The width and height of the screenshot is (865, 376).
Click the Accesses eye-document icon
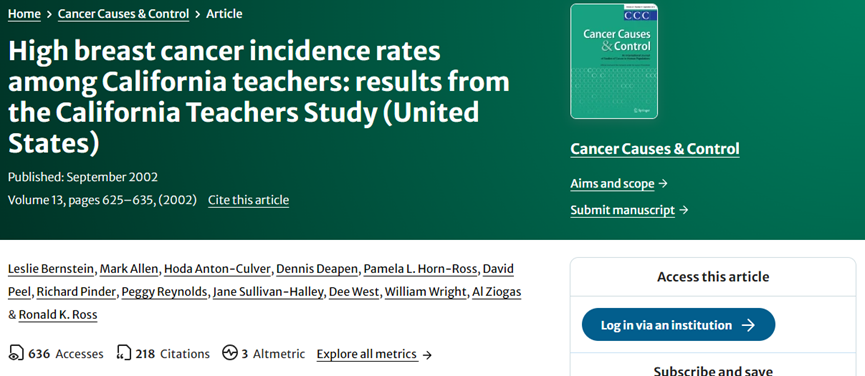(x=17, y=353)
